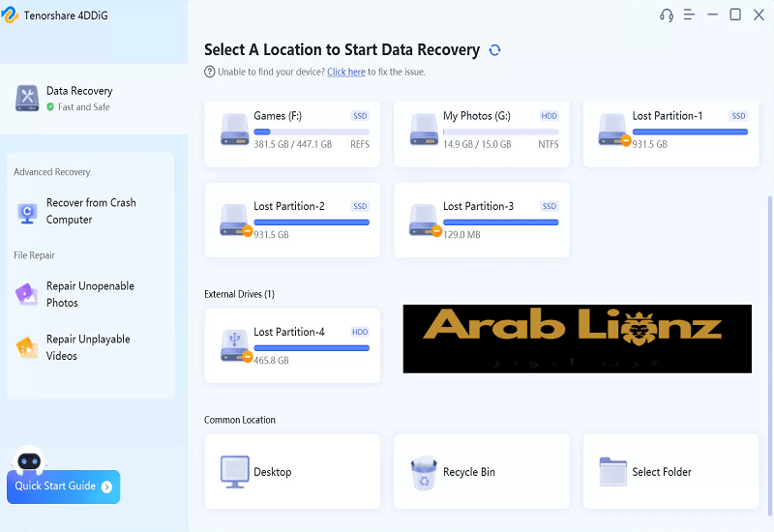Click the 'REFS' file system text
Image resolution: width=774 pixels, height=532 pixels.
point(360,144)
